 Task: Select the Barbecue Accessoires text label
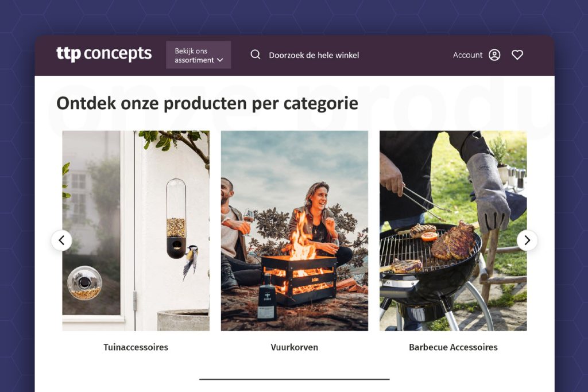[453, 347]
